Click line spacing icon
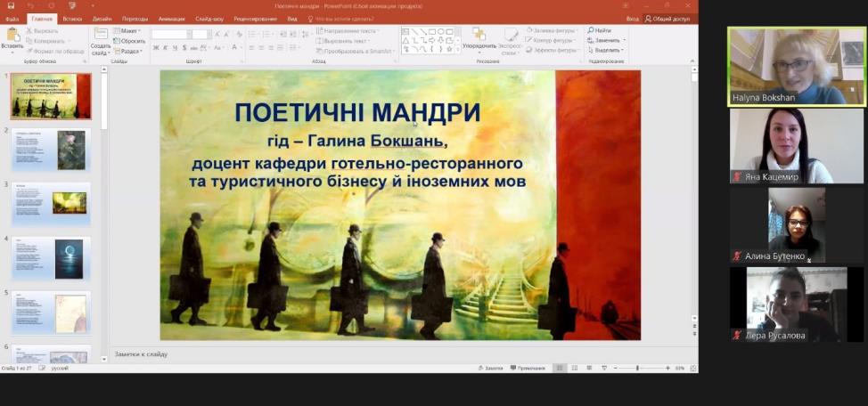The image size is (868, 406). pyautogui.click(x=304, y=35)
